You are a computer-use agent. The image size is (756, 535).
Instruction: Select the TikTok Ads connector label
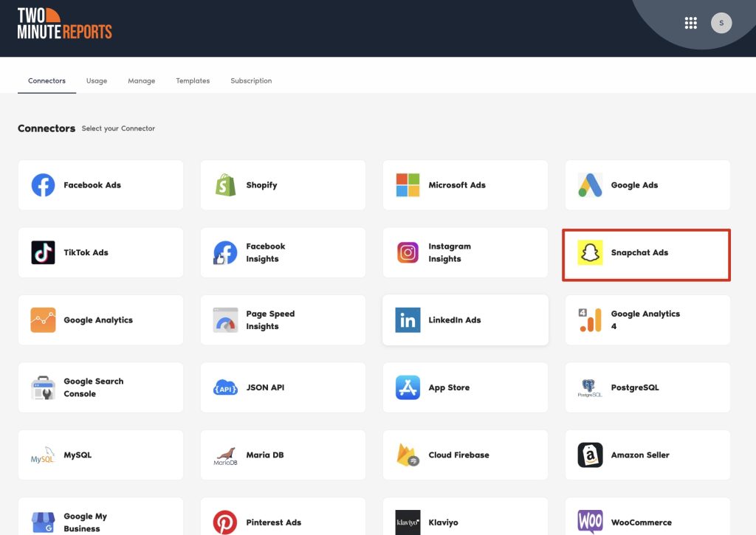click(x=86, y=252)
